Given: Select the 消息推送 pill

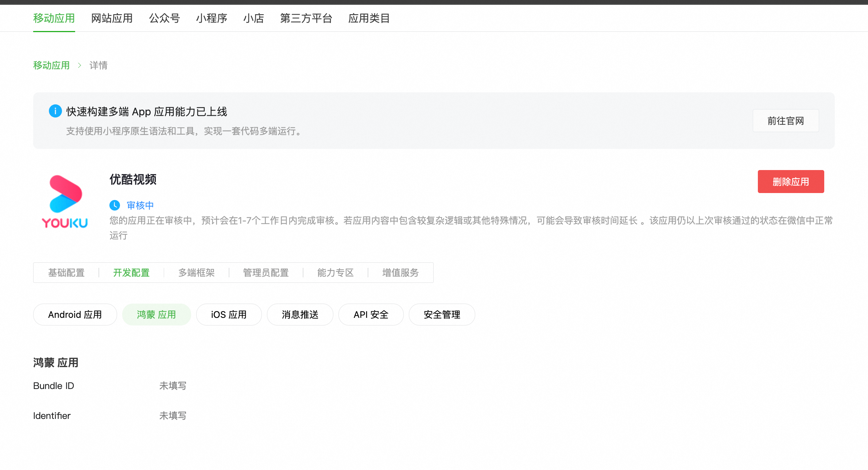Looking at the screenshot, I should click(300, 315).
